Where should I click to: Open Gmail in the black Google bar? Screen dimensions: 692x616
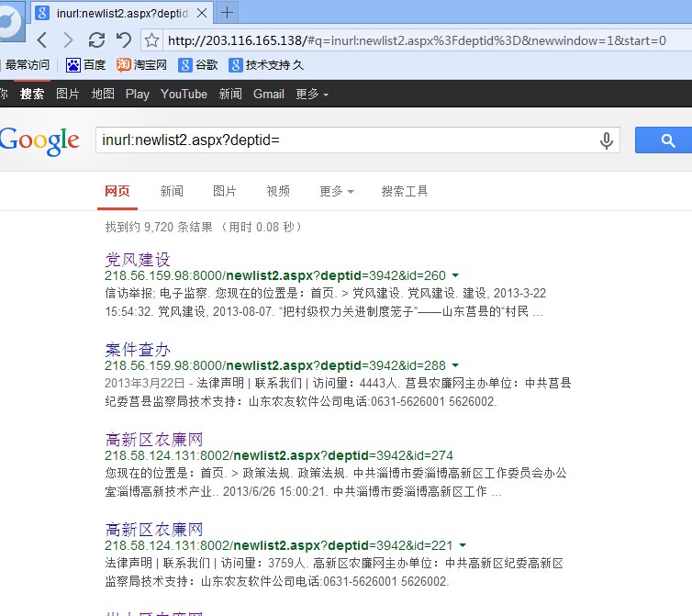(268, 94)
